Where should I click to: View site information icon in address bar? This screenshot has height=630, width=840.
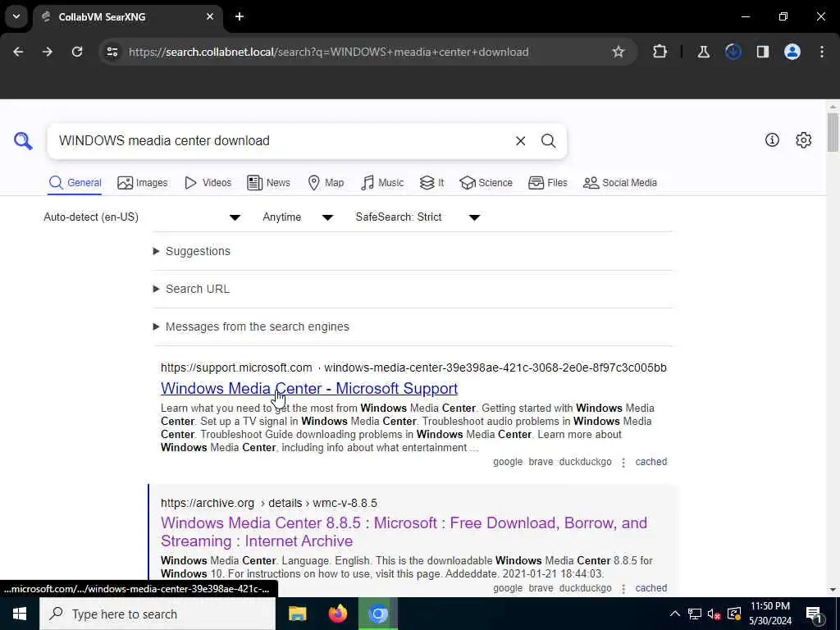click(x=112, y=52)
